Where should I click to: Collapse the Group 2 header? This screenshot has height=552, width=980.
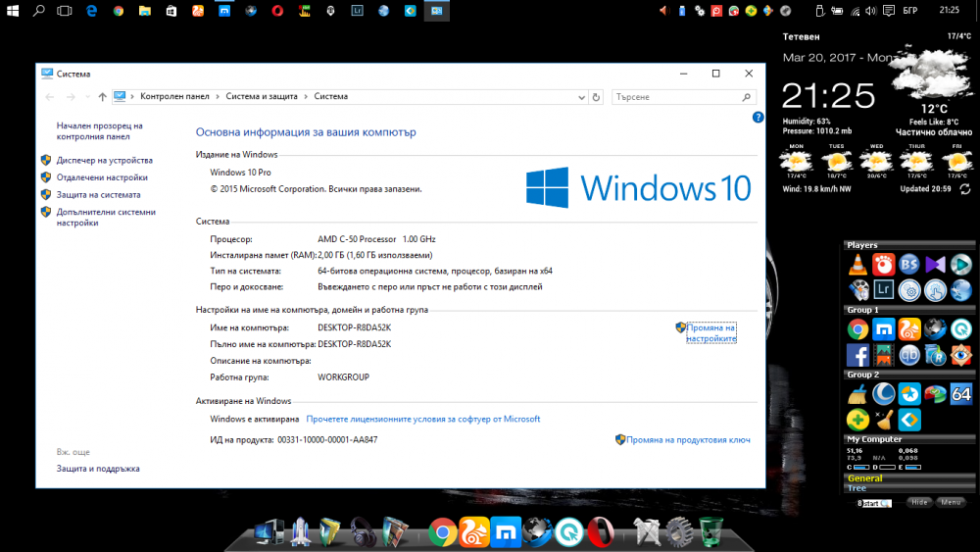click(x=908, y=375)
